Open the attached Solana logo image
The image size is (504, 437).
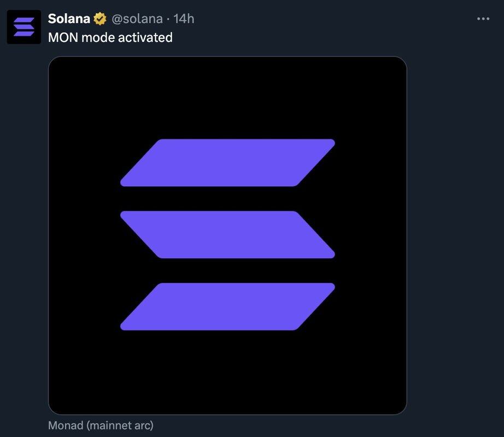(227, 235)
